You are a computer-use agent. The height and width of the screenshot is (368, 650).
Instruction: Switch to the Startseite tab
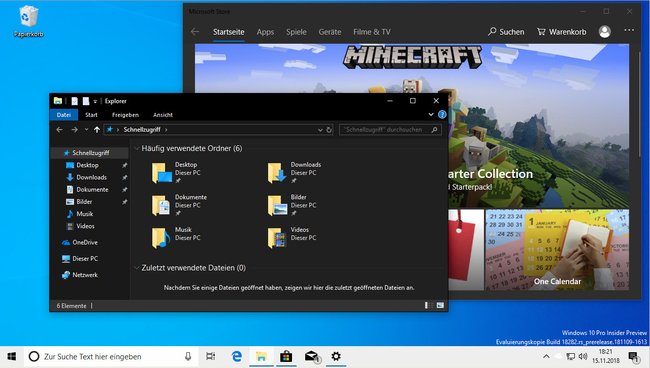tap(228, 32)
